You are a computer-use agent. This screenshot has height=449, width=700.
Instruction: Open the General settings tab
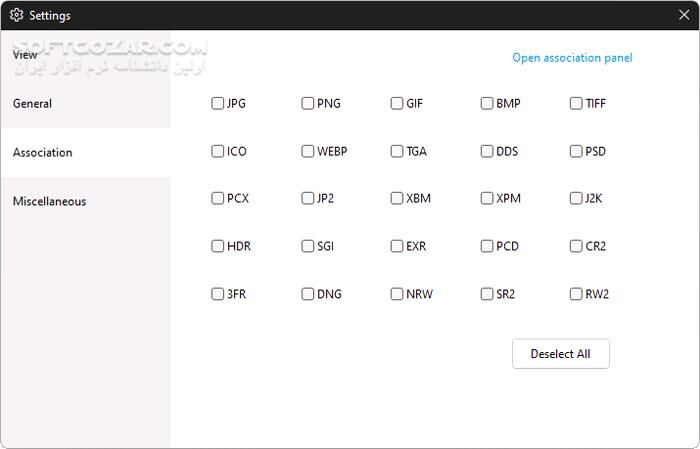pos(33,104)
